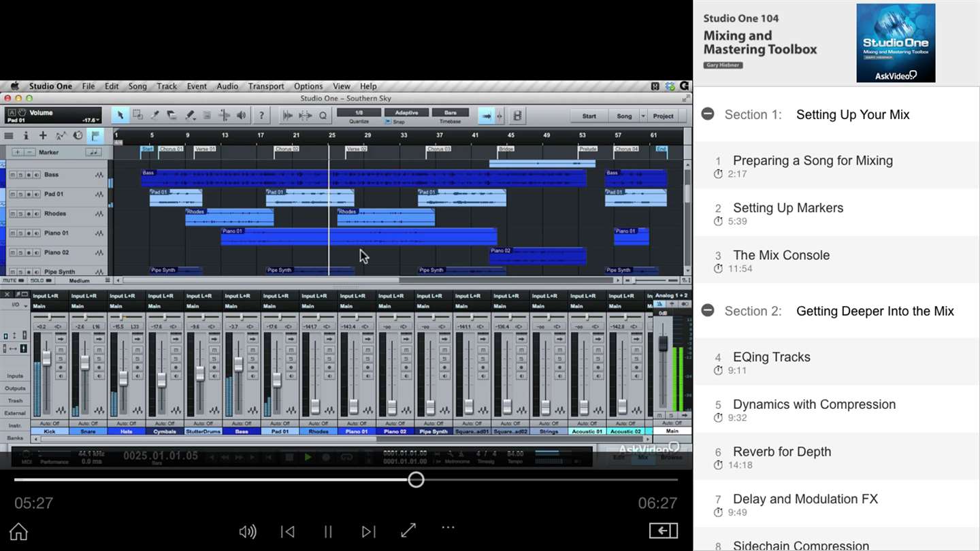This screenshot has height=551, width=980.
Task: Open the EQing Tracks lesson
Action: coord(771,357)
